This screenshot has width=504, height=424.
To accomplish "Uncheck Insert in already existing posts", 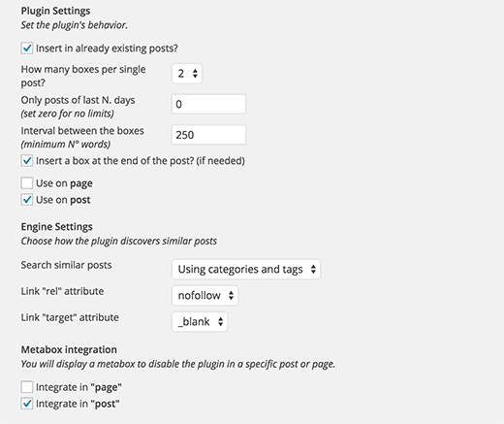I will point(27,49).
